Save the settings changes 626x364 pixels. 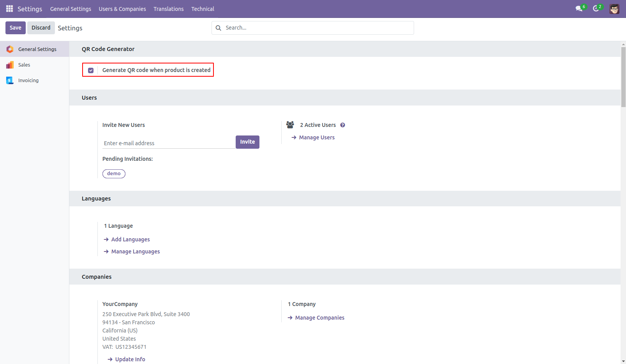click(x=15, y=28)
